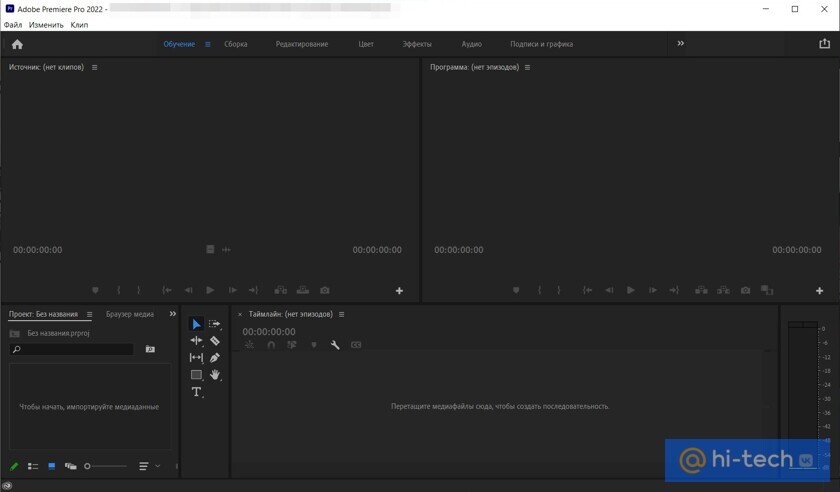Click the Ripple Edit tool

point(196,341)
